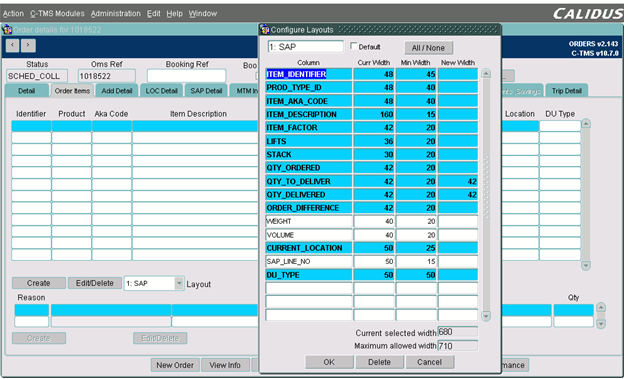Click order items list scroll down arrow
The height and width of the screenshot is (379, 628).
(586, 266)
